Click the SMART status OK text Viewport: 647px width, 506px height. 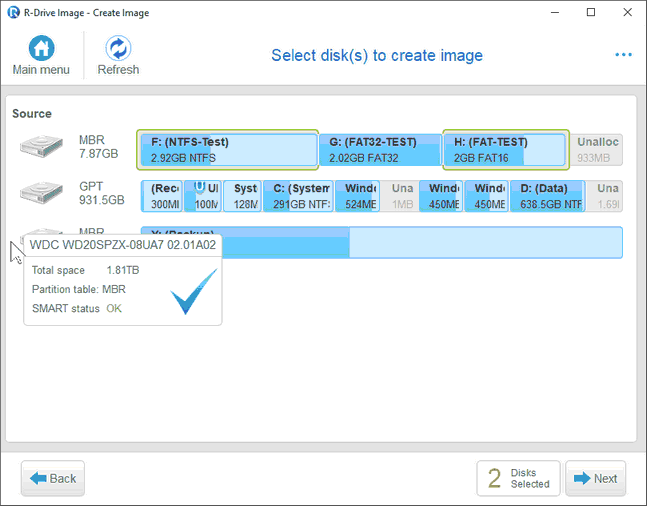[x=77, y=308]
